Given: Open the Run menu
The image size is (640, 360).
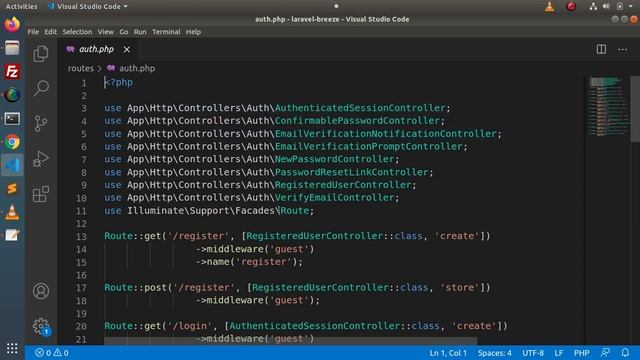Looking at the screenshot, I should tap(140, 32).
